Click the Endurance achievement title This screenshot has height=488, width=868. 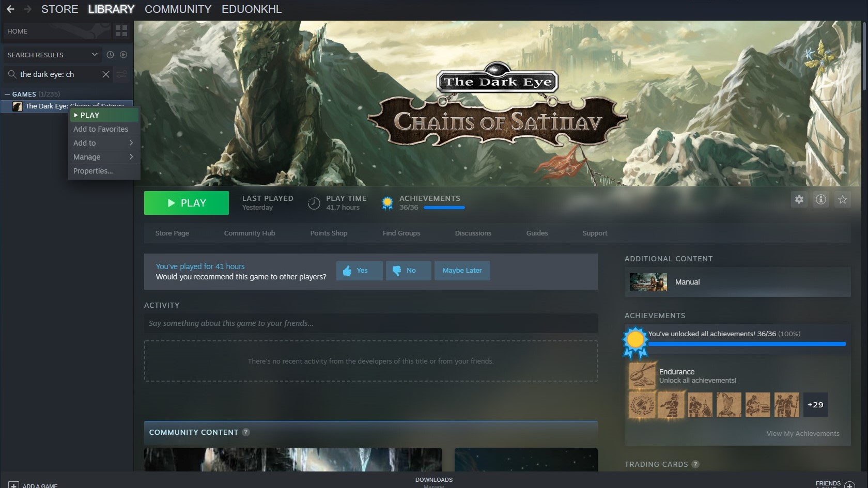(677, 372)
